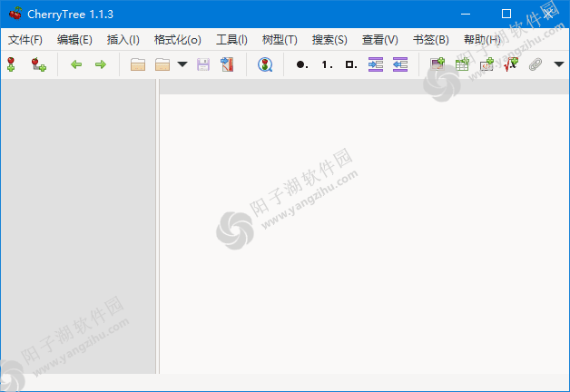
Task: Expand the recent documents dropdown arrow
Action: pos(182,64)
